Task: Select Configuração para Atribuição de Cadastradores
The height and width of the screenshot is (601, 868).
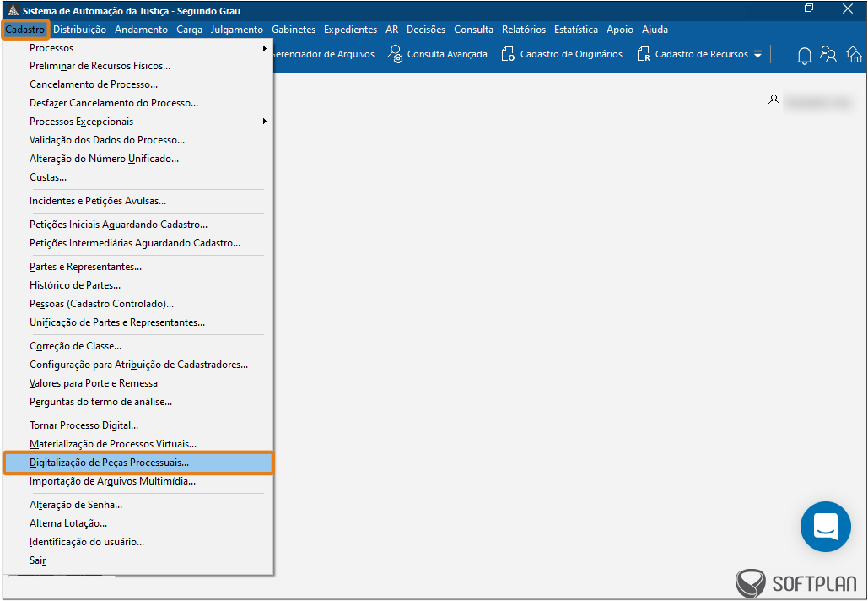Action: 138,365
